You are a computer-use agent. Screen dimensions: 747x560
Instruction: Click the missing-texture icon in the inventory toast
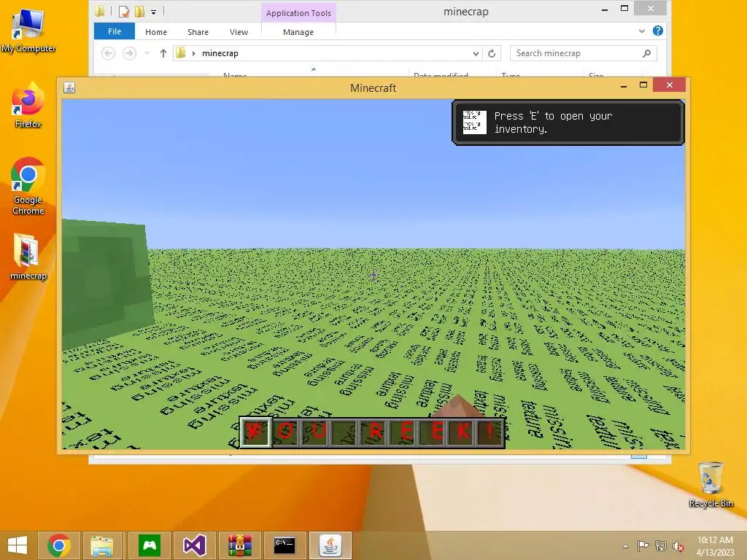pos(474,122)
